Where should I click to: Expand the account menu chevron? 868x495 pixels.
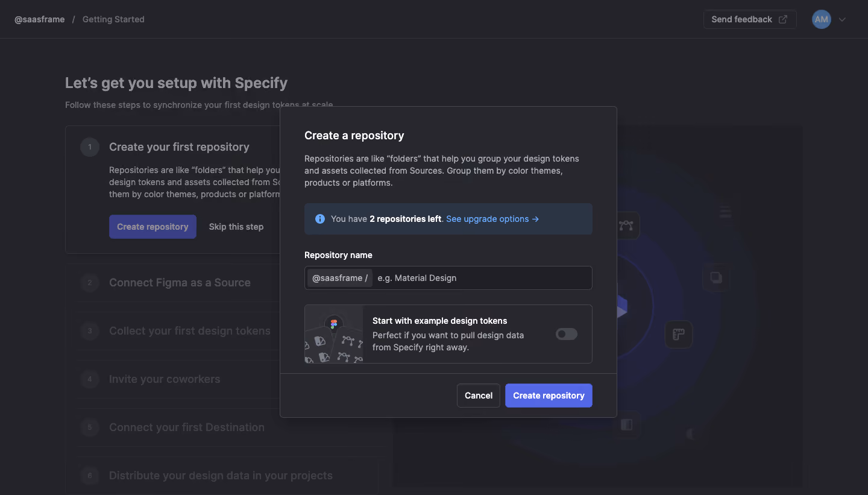tap(842, 19)
